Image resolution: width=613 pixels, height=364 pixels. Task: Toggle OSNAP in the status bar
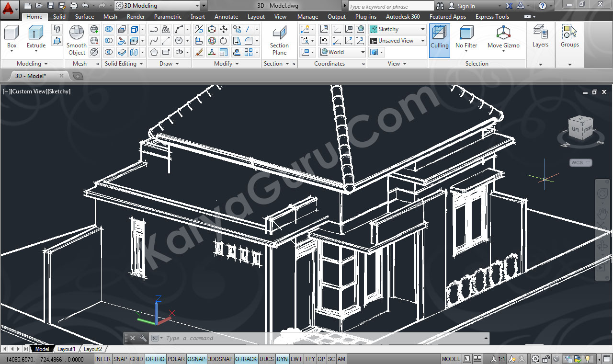(x=196, y=359)
